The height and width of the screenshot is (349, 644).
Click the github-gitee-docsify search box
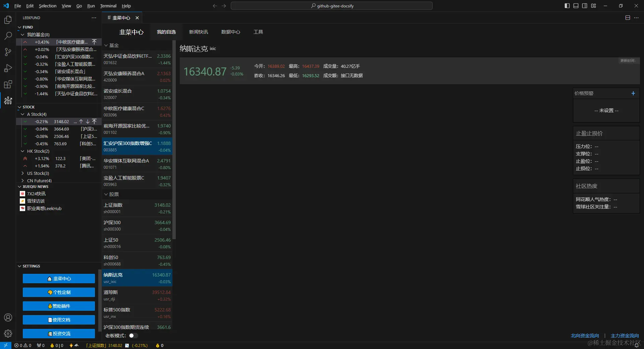[x=331, y=6]
